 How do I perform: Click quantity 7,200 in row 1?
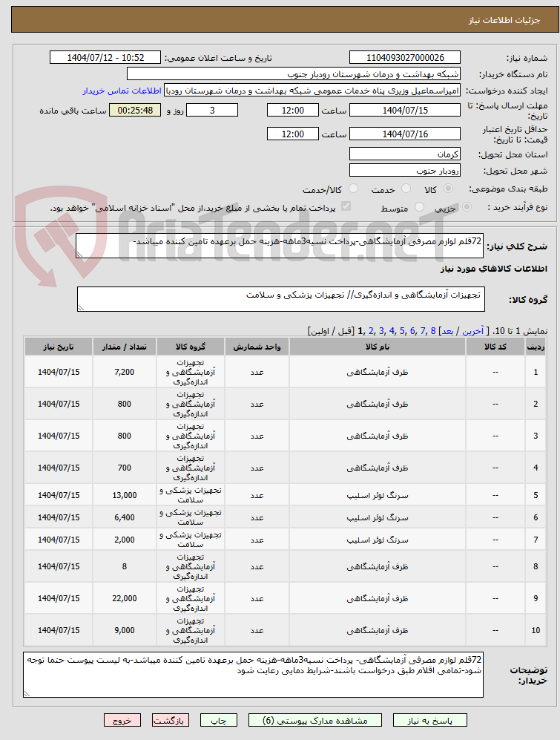(x=125, y=372)
